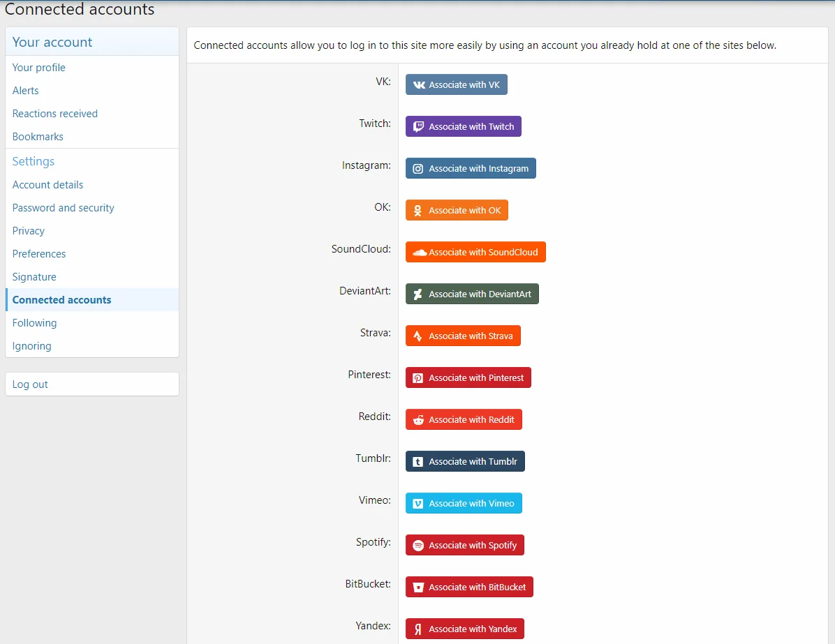Go to Reactions received
The height and width of the screenshot is (644, 835).
pyautogui.click(x=92, y=113)
